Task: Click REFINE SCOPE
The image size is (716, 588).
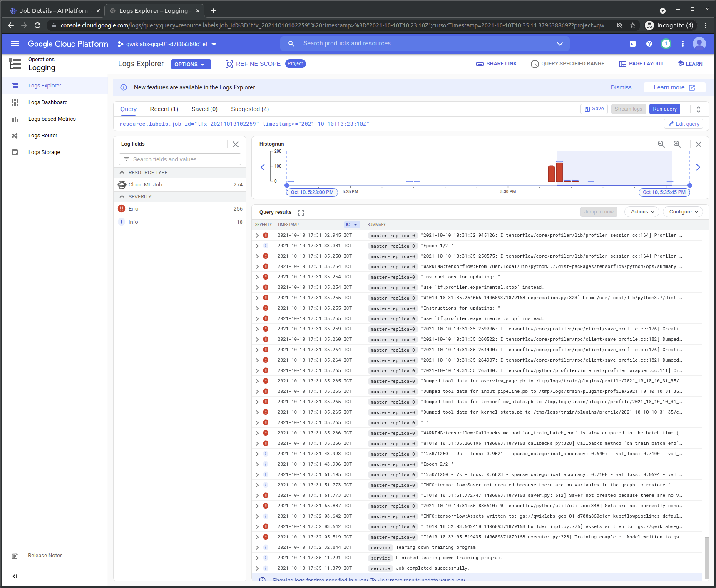Action: click(253, 64)
